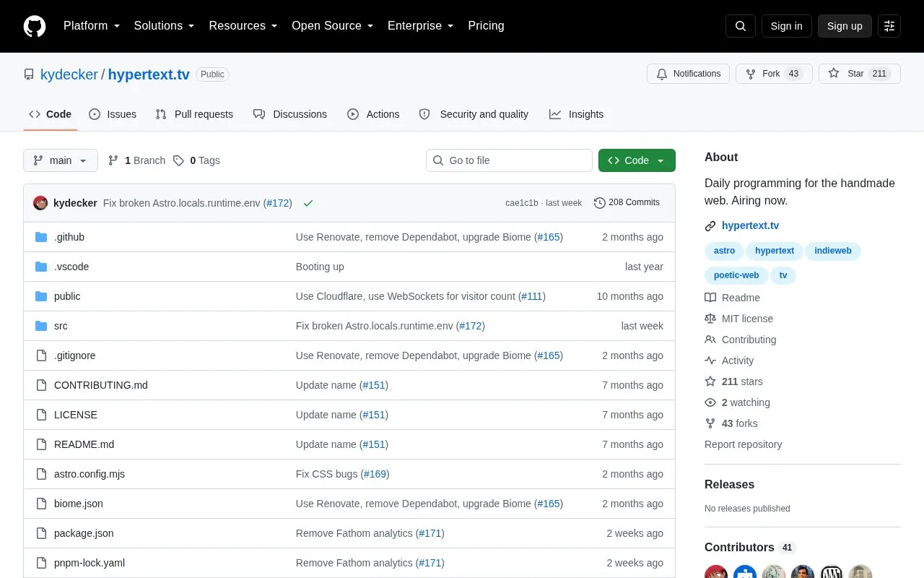View the 43 forks
This screenshot has height=578, width=924.
click(731, 423)
